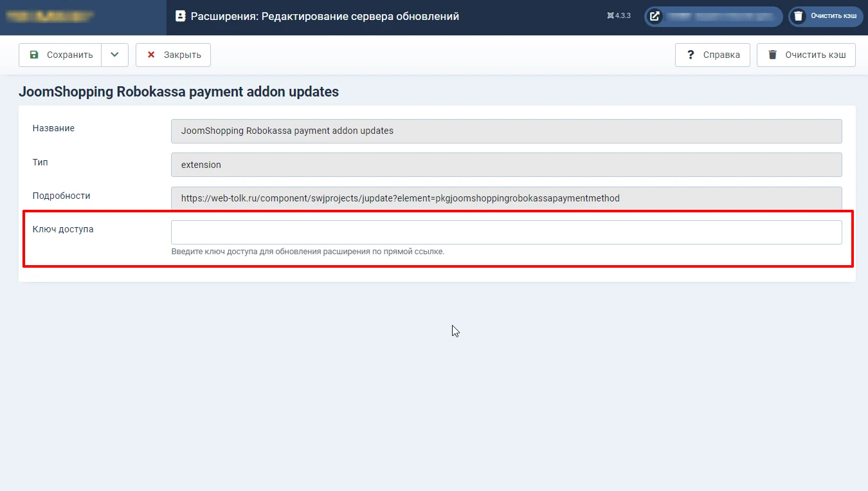Click the access key hint text

(x=308, y=252)
